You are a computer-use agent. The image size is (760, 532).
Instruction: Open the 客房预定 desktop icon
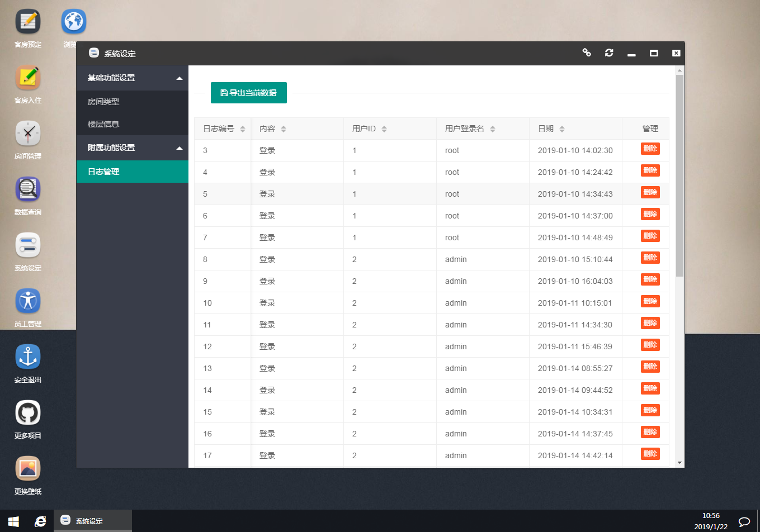click(28, 22)
